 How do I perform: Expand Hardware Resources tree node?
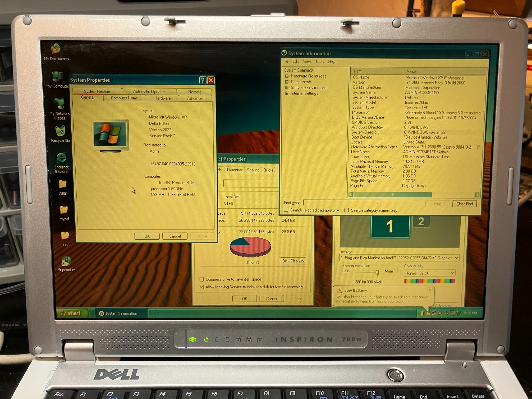(287, 76)
